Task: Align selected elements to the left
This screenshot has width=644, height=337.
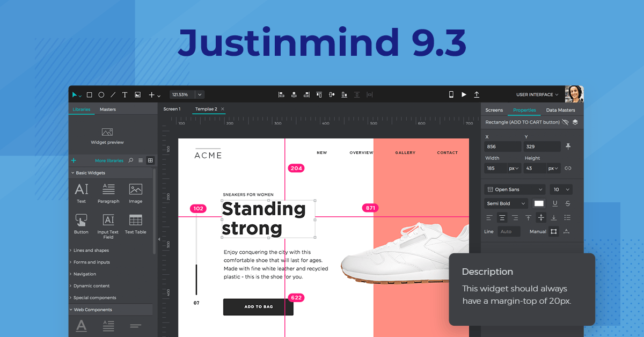Action: (281, 94)
